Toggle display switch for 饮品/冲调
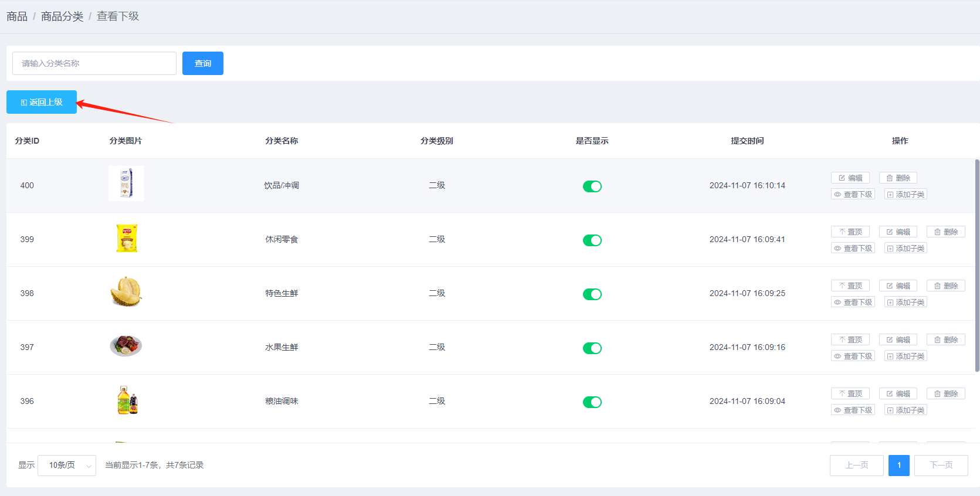This screenshot has height=496, width=980. 592,186
